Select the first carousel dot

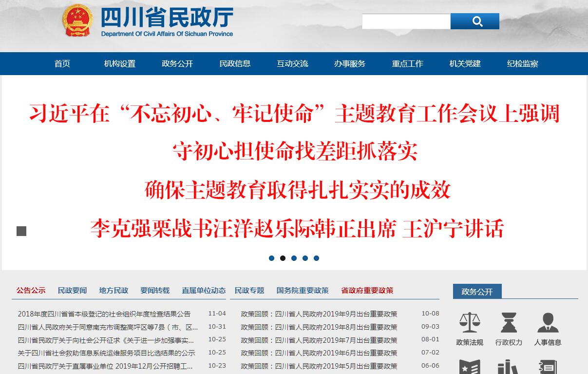click(x=272, y=258)
